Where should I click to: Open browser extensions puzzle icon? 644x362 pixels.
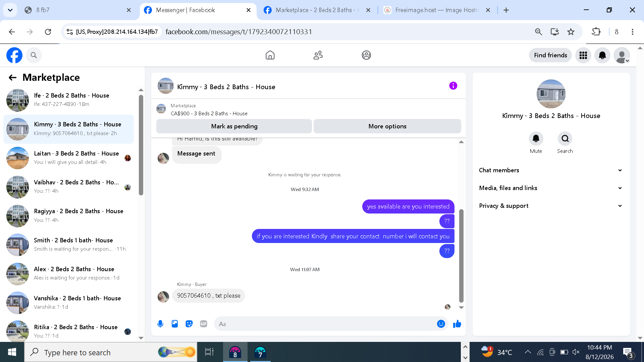596,32
